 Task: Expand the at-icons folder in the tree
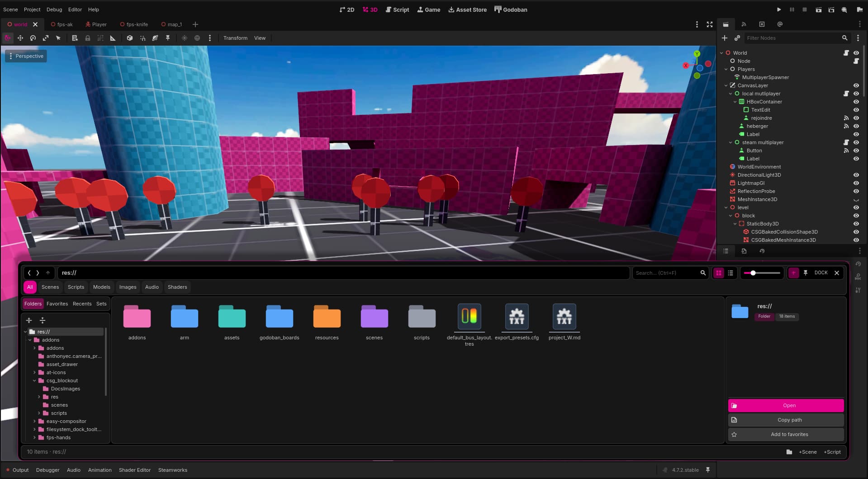pos(34,372)
